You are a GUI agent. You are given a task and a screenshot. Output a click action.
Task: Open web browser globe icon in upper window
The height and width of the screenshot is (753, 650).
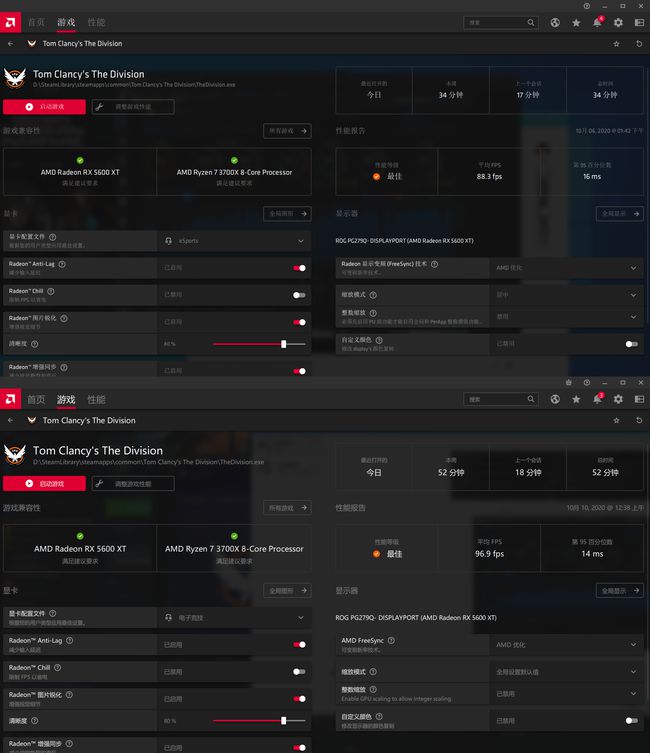click(x=555, y=23)
